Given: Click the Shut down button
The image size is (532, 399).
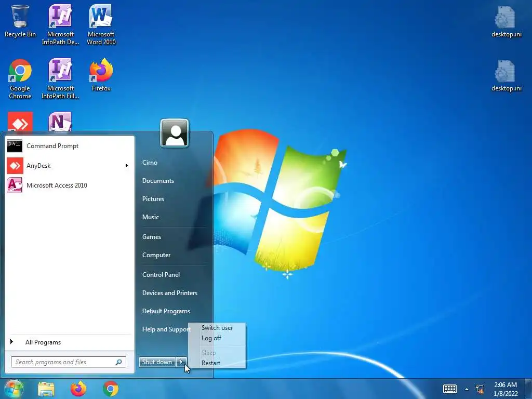Looking at the screenshot, I should pyautogui.click(x=157, y=362).
